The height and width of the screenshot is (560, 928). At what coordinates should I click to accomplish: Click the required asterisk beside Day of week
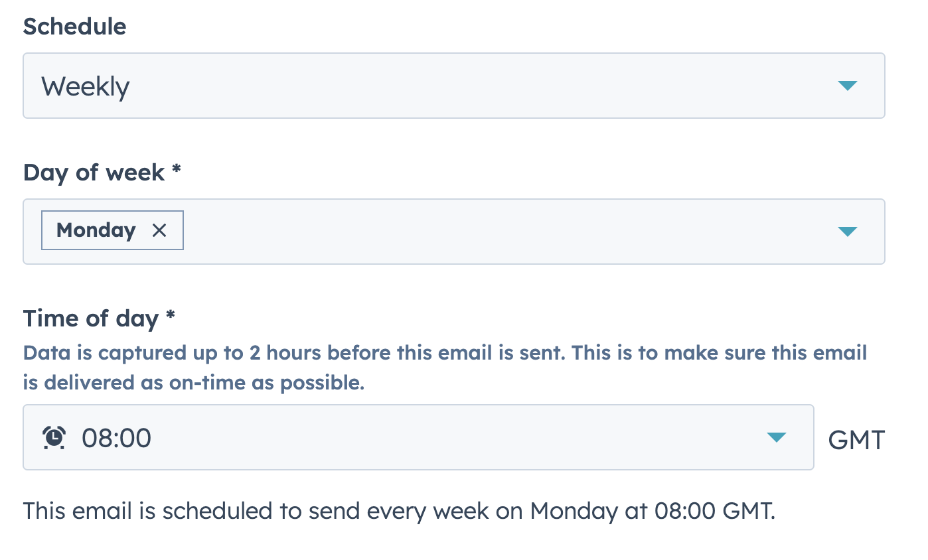[176, 173]
